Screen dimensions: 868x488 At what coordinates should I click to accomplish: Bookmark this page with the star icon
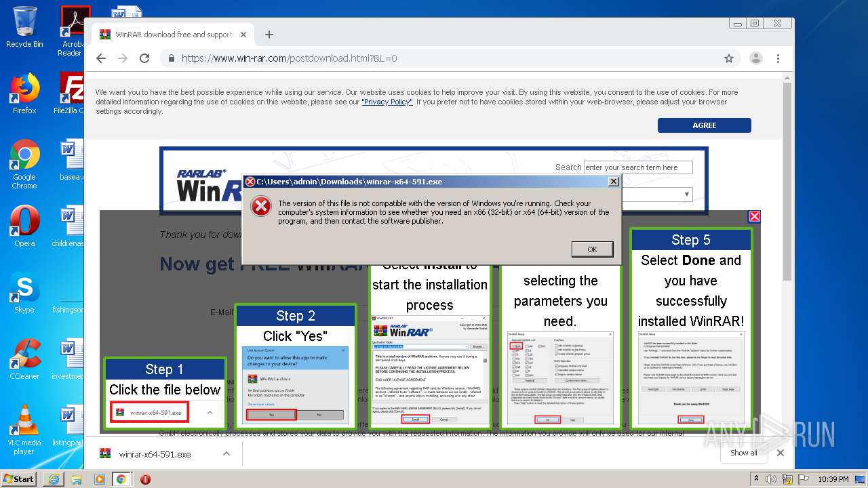pyautogui.click(x=729, y=58)
